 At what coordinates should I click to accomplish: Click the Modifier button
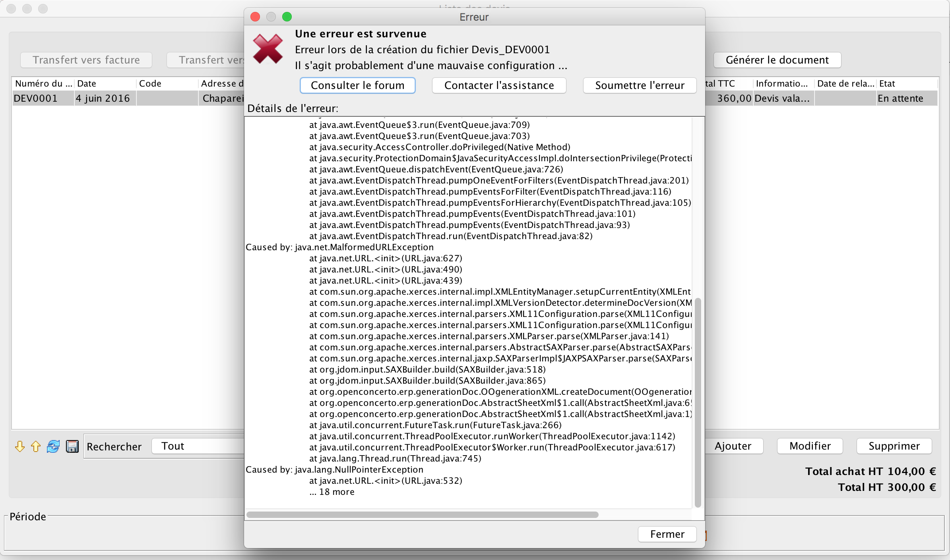(x=810, y=446)
